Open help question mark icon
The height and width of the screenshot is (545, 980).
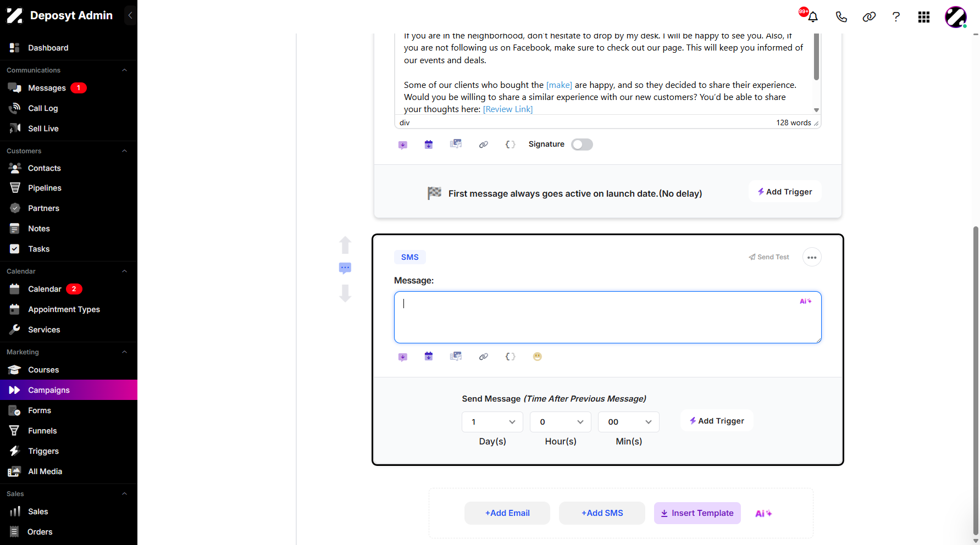(896, 17)
